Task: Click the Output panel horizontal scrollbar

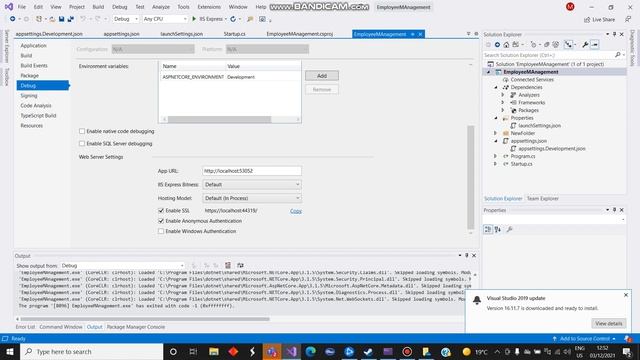Action: pyautogui.click(x=145, y=319)
